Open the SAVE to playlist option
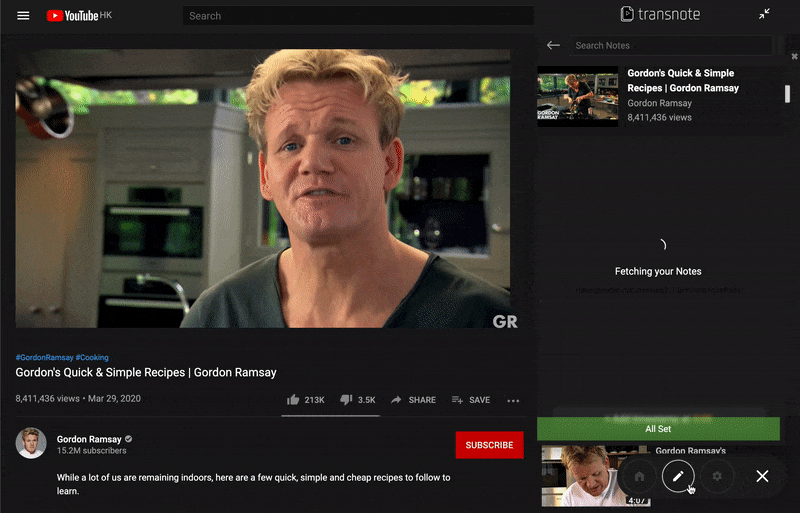 coord(470,400)
